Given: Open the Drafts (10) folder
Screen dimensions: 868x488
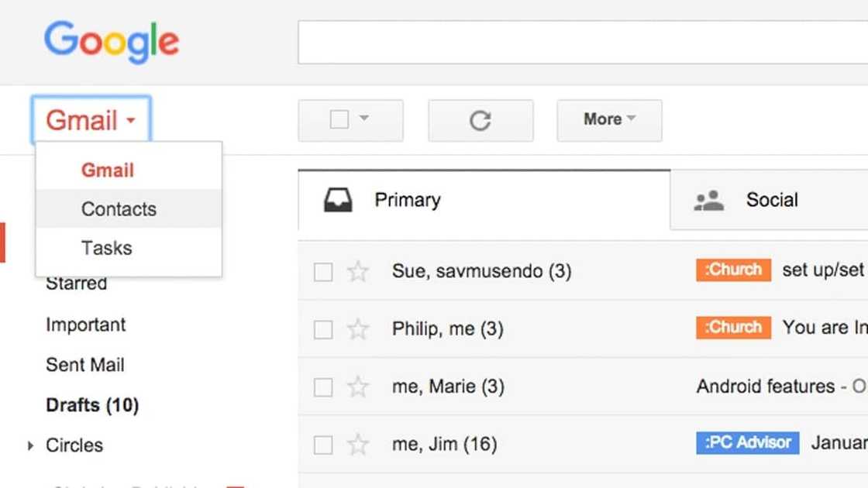Looking at the screenshot, I should (92, 405).
